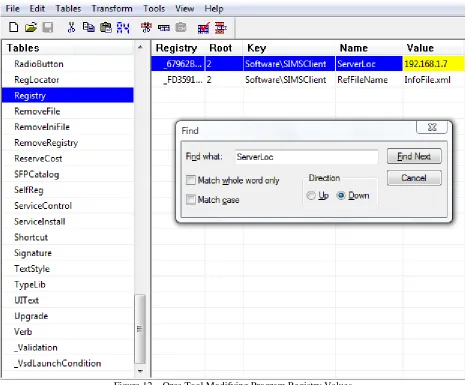Click the Copy Row toolbar icon
Image resolution: width=468 pixels, height=385 pixels.
tap(164, 28)
